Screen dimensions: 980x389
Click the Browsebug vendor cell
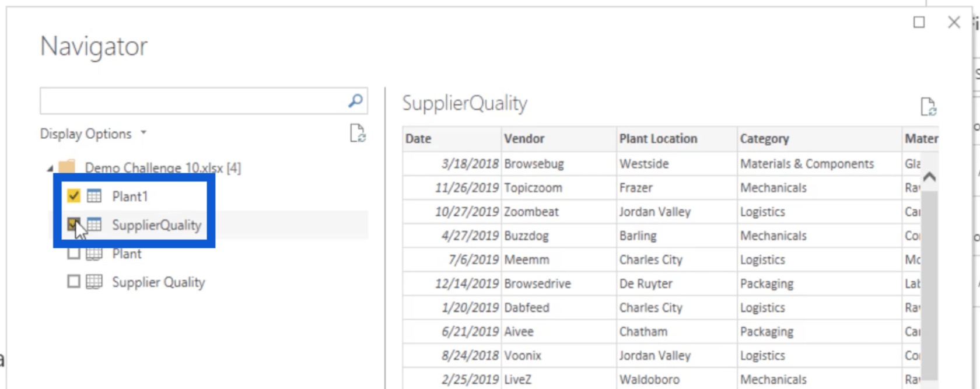558,164
